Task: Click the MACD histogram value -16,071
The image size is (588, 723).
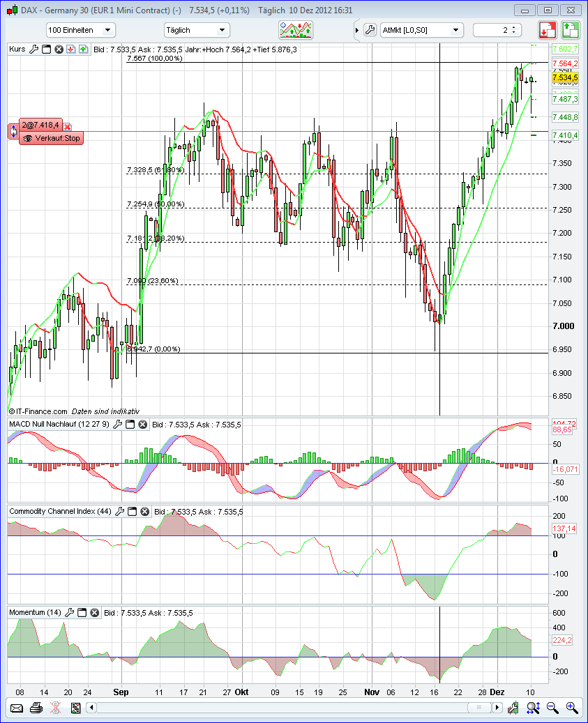Action: pyautogui.click(x=565, y=469)
